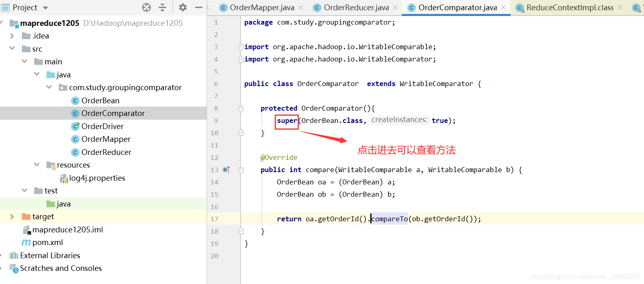
Task: Fold the constructor at line 8
Action: pos(241,109)
